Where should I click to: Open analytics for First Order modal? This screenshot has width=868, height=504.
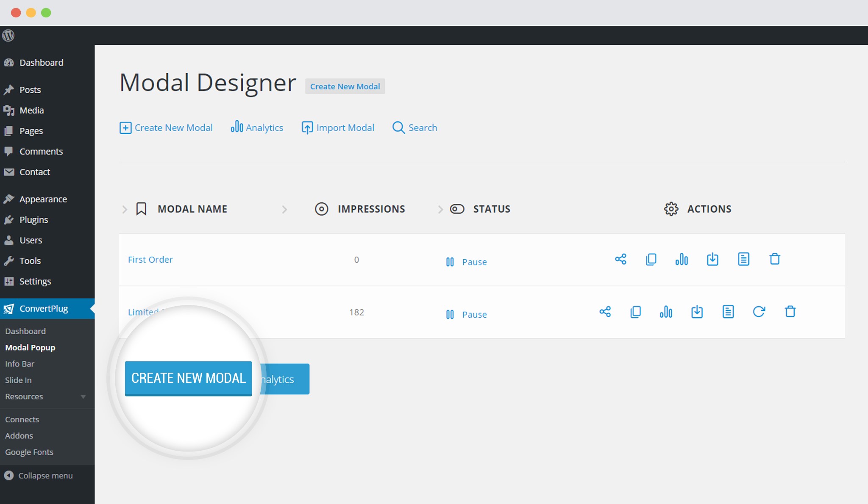point(682,259)
